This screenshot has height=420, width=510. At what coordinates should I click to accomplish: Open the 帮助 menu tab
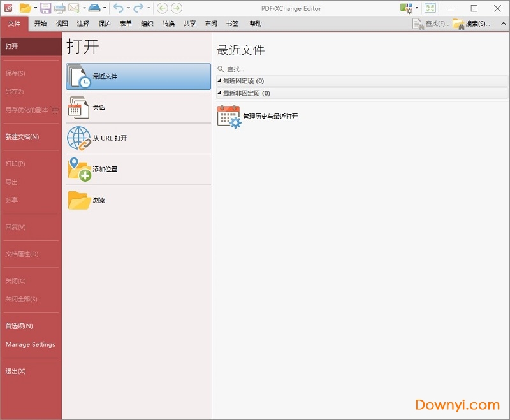(254, 24)
